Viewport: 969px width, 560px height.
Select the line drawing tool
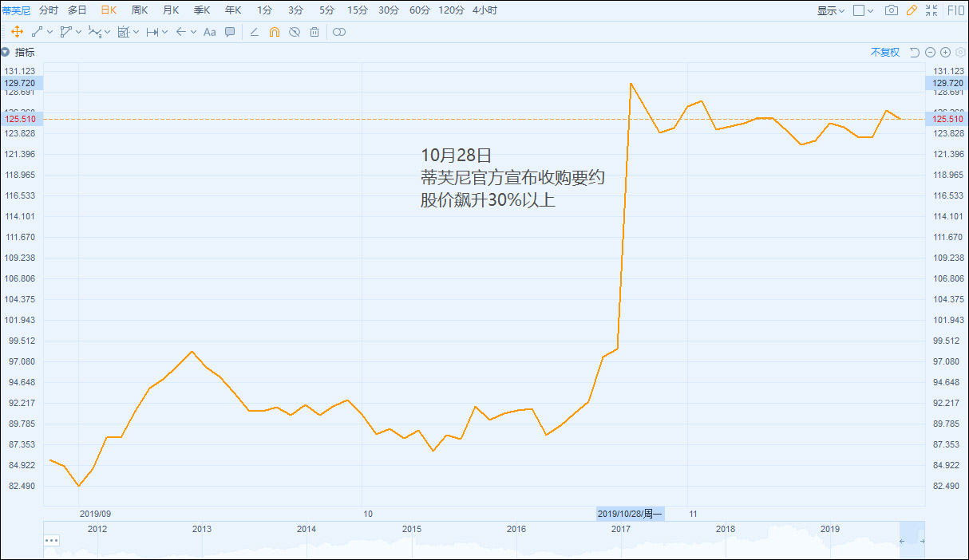[37, 32]
